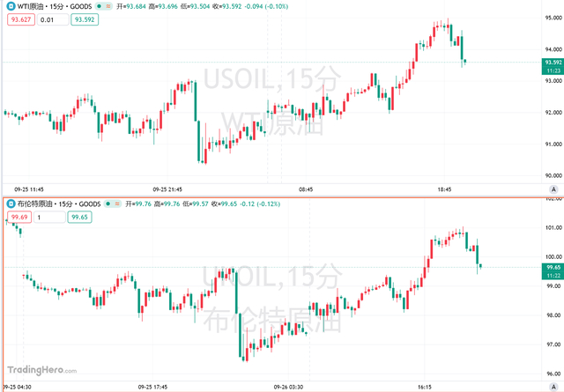The width and height of the screenshot is (564, 392).
Task: Click the red 99.69 sell price button
Action: tap(19, 217)
